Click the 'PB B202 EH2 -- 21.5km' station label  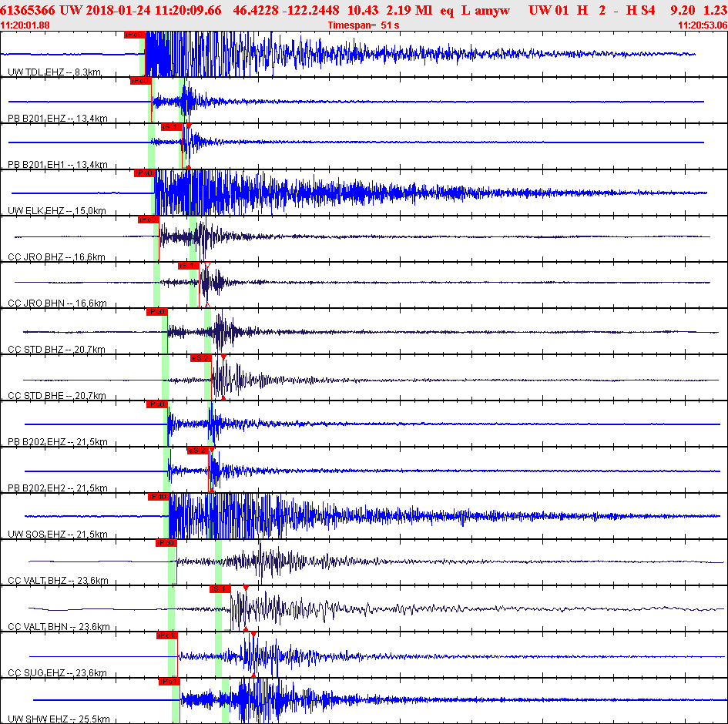pos(58,488)
